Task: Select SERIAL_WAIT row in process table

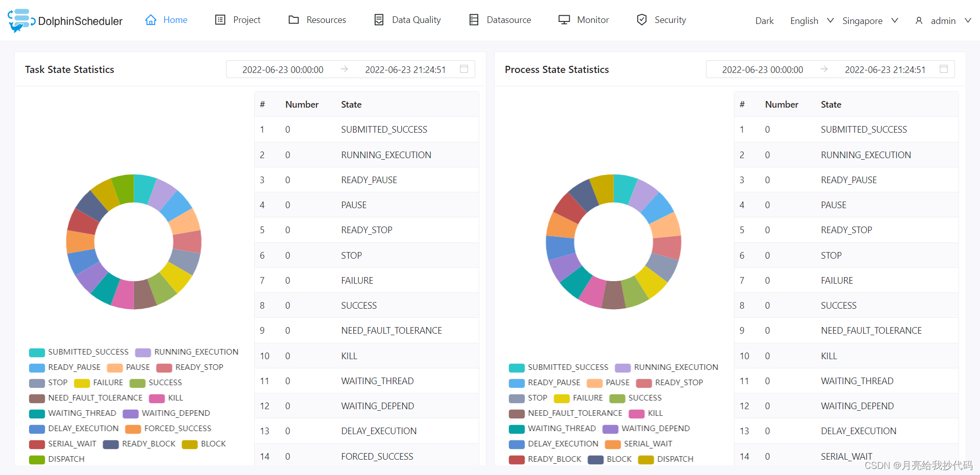Action: (x=846, y=456)
